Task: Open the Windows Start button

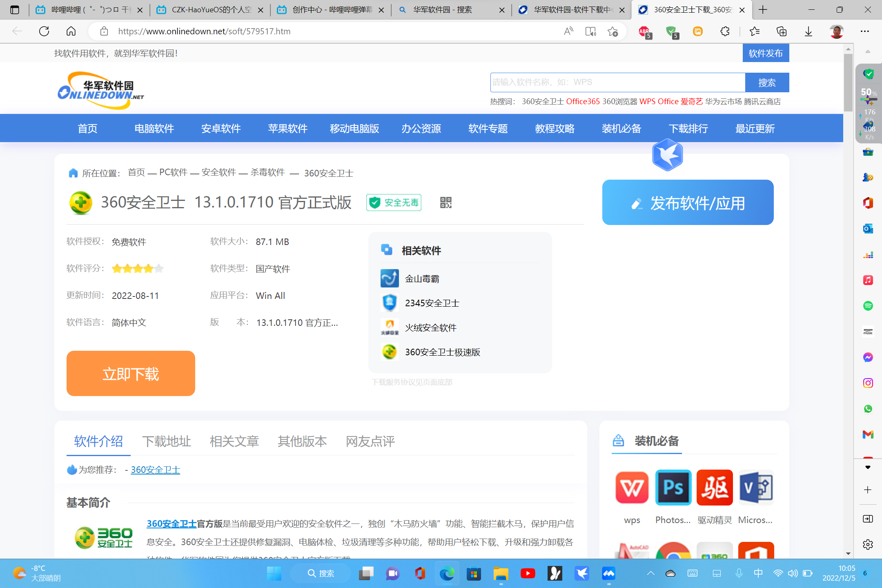Action: (274, 574)
